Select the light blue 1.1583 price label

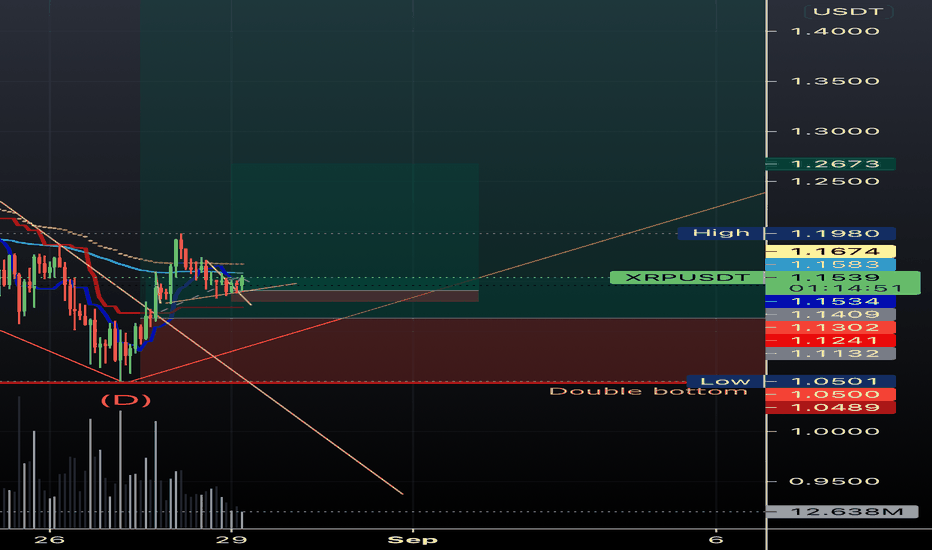point(830,264)
